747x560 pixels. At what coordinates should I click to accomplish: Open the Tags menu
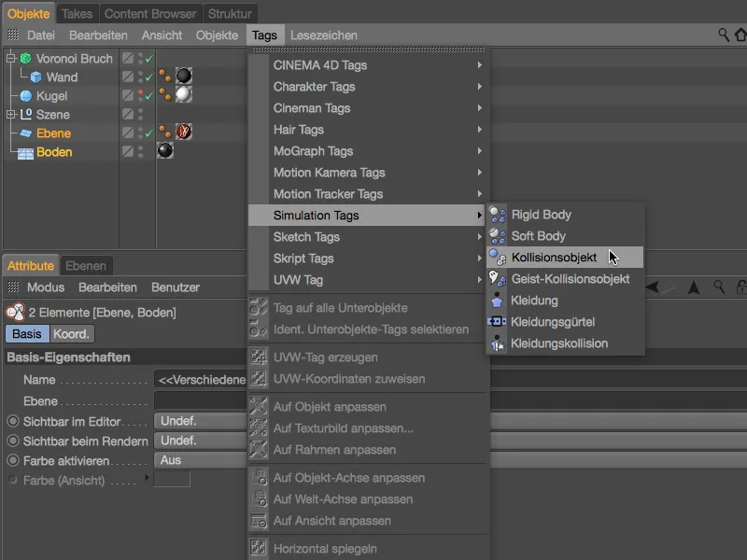point(264,35)
